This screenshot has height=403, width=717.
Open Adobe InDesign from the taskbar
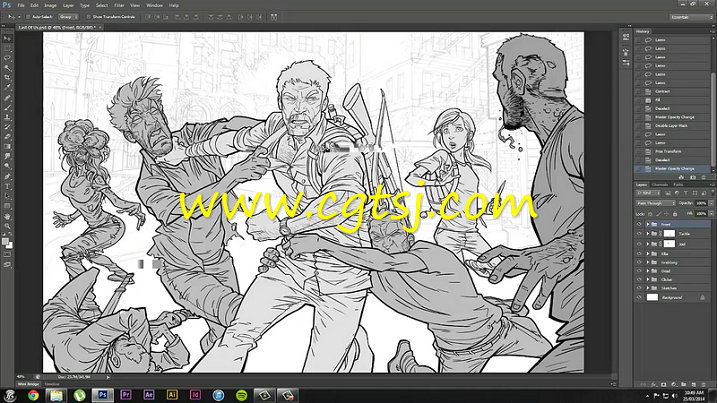click(195, 395)
